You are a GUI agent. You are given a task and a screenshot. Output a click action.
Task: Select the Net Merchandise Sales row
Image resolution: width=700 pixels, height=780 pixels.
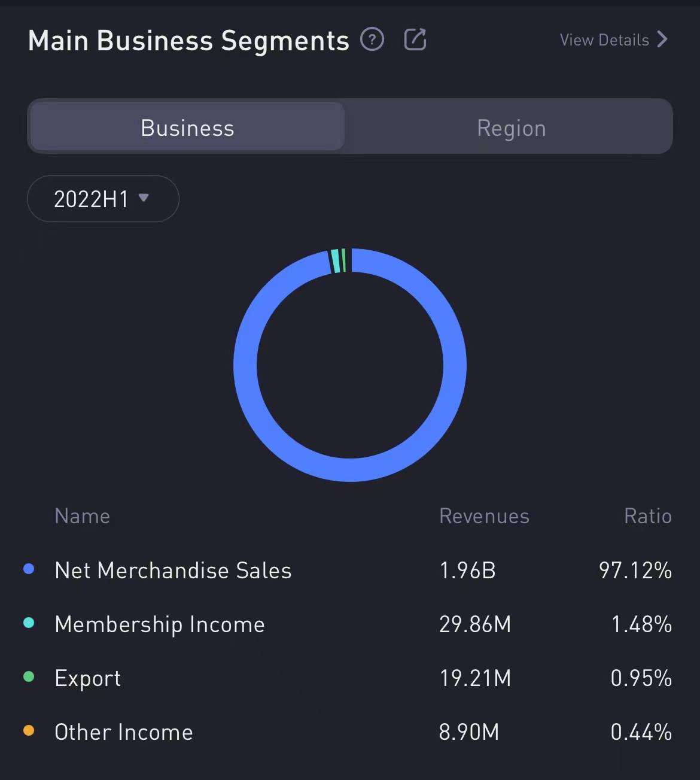[x=173, y=570]
